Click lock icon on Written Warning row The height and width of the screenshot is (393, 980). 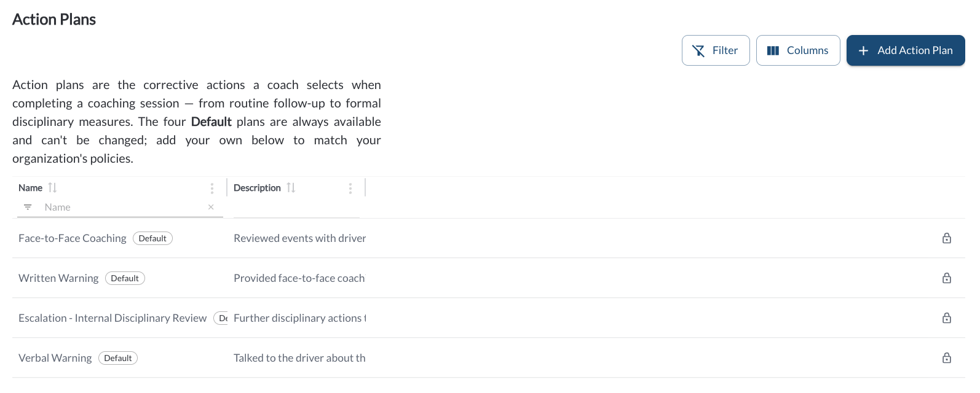click(x=947, y=278)
